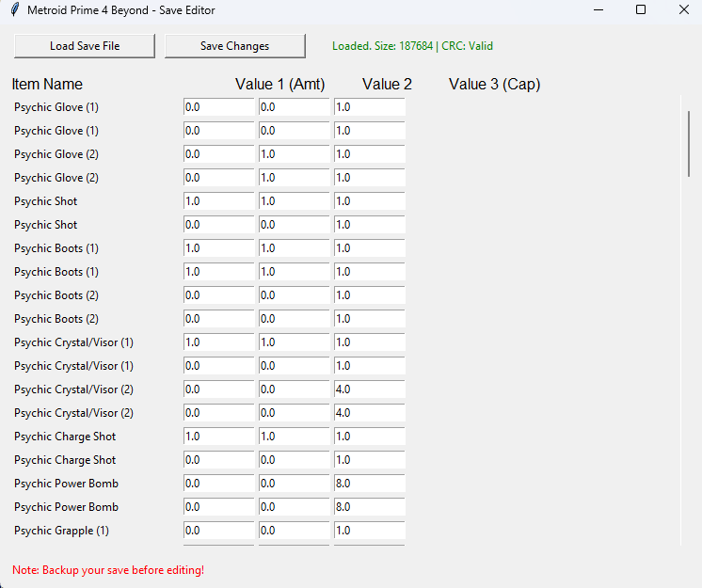
Task: Click the 'Value 1 (Amt)' column header
Action: [x=279, y=84]
